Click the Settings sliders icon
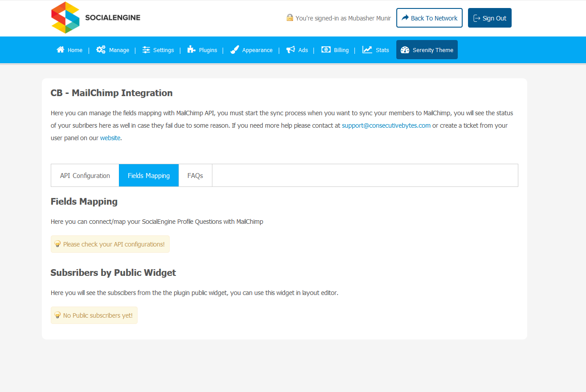The image size is (586, 392). pyautogui.click(x=146, y=50)
